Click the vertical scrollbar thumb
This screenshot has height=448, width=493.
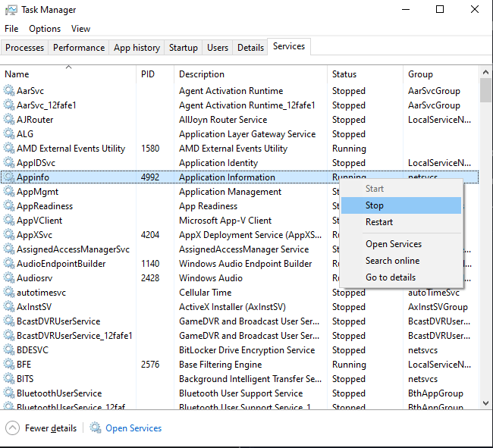(485, 90)
